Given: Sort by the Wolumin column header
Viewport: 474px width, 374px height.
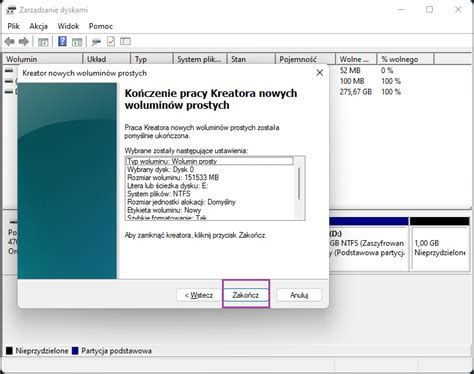Looking at the screenshot, I should point(43,59).
